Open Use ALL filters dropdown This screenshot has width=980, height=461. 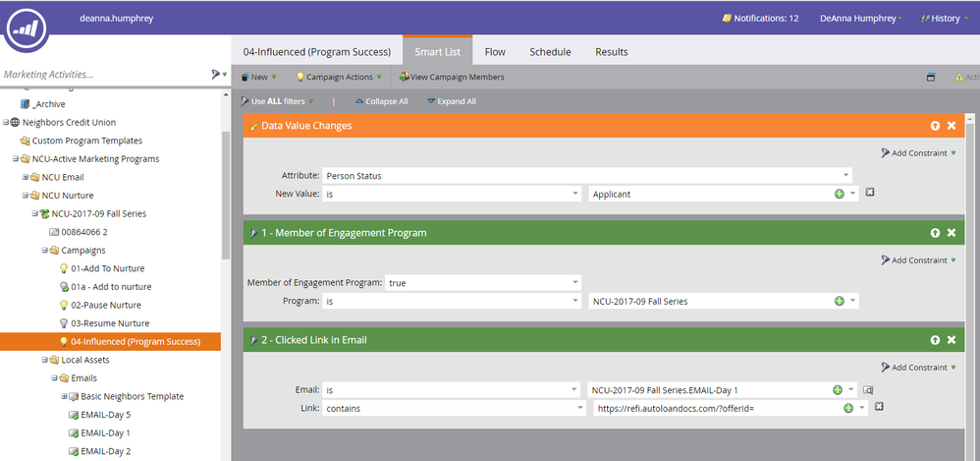tap(277, 100)
